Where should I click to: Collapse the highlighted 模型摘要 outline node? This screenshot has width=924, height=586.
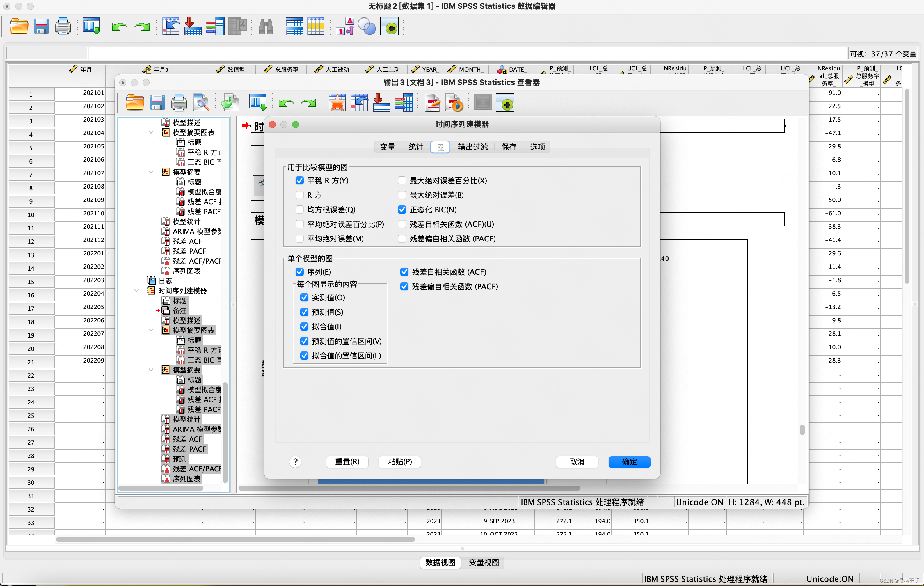pyautogui.click(x=151, y=370)
